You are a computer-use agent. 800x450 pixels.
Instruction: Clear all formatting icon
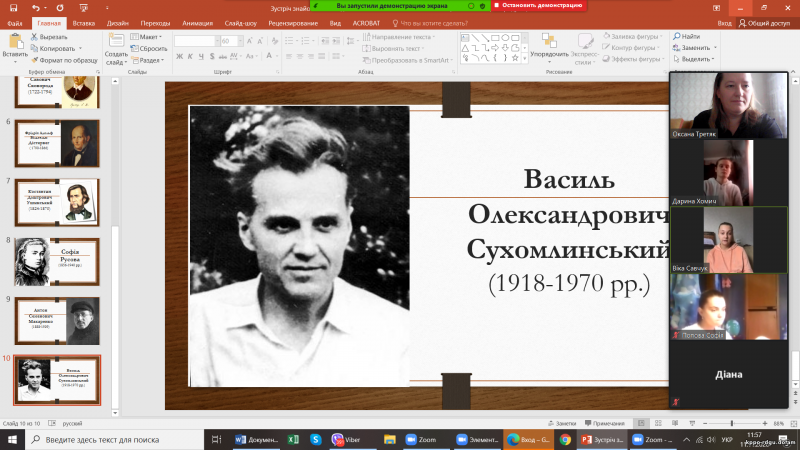pyautogui.click(x=275, y=41)
